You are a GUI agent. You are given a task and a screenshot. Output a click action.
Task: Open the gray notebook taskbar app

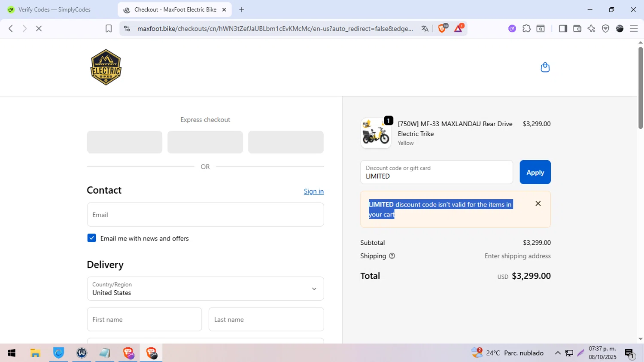(105, 353)
